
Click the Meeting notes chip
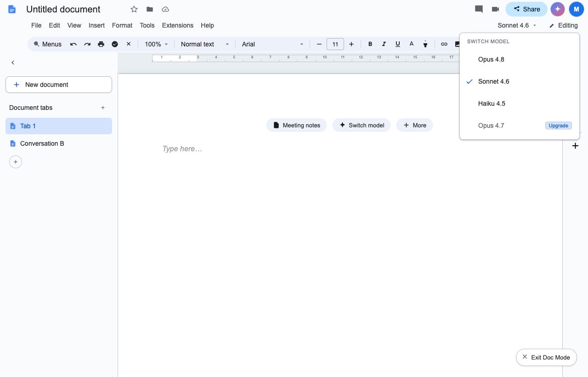tap(297, 125)
